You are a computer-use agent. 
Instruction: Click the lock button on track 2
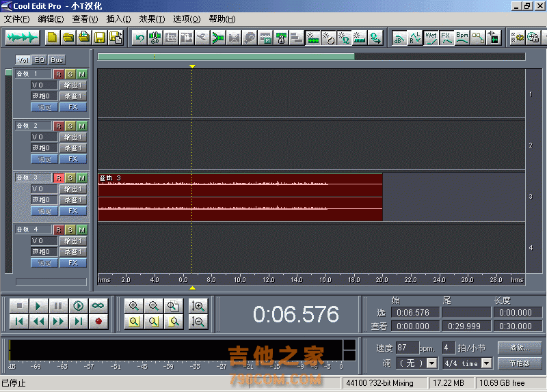44,159
